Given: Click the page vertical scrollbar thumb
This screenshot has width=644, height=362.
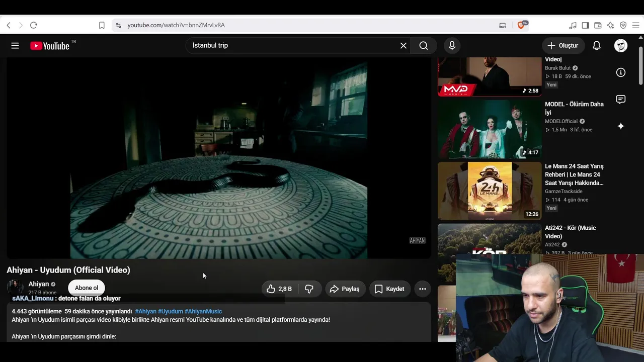Looking at the screenshot, I should point(640,65).
